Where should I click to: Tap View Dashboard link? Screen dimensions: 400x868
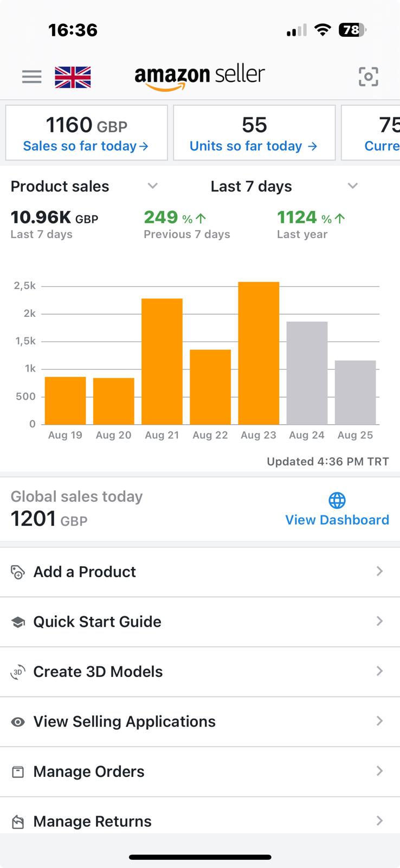click(337, 520)
